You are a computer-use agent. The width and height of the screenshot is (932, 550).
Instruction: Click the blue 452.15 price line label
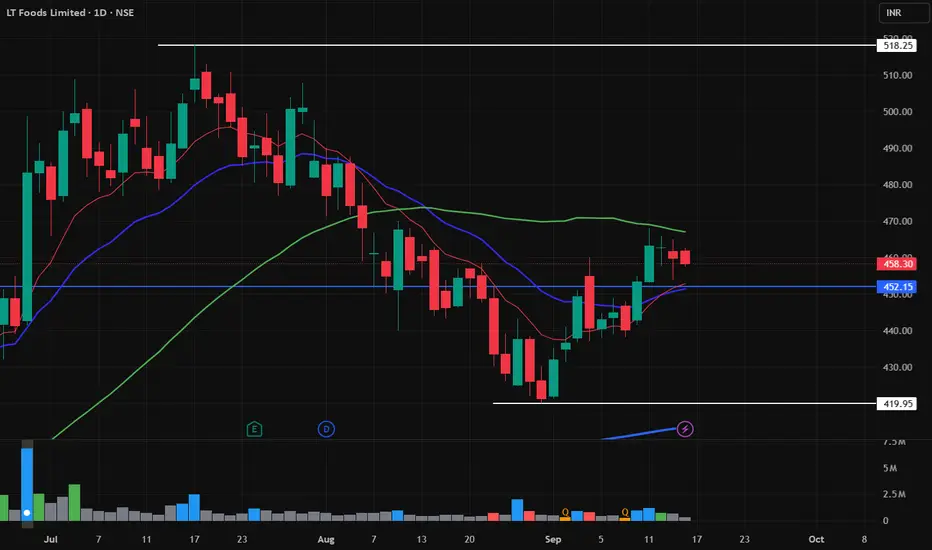[x=896, y=287]
